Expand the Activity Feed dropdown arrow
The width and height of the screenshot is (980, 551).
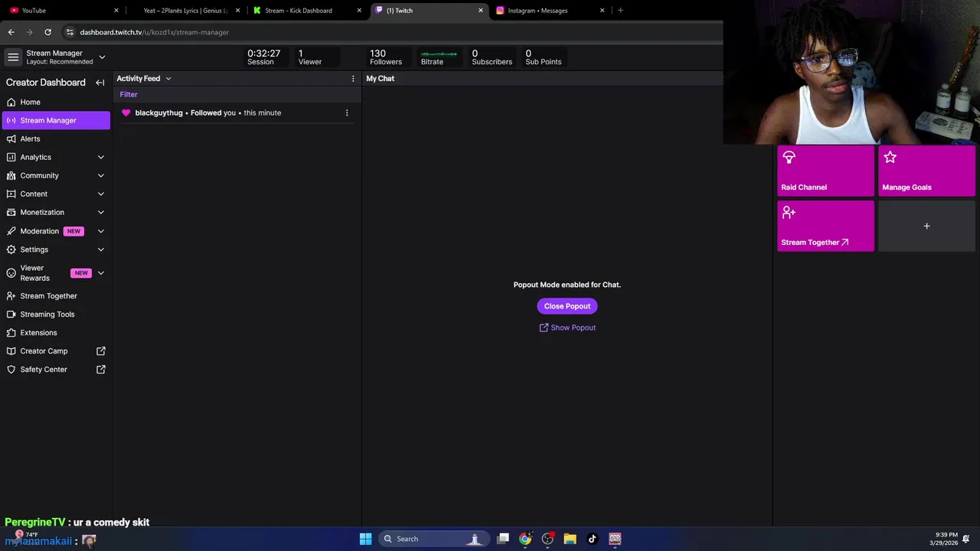pos(168,79)
